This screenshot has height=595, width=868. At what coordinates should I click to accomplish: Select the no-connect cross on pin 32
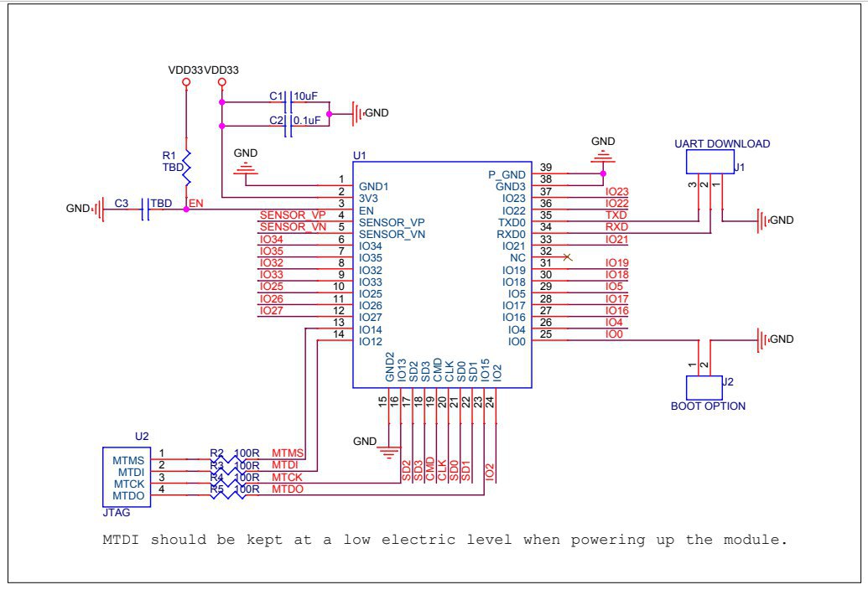coord(567,257)
